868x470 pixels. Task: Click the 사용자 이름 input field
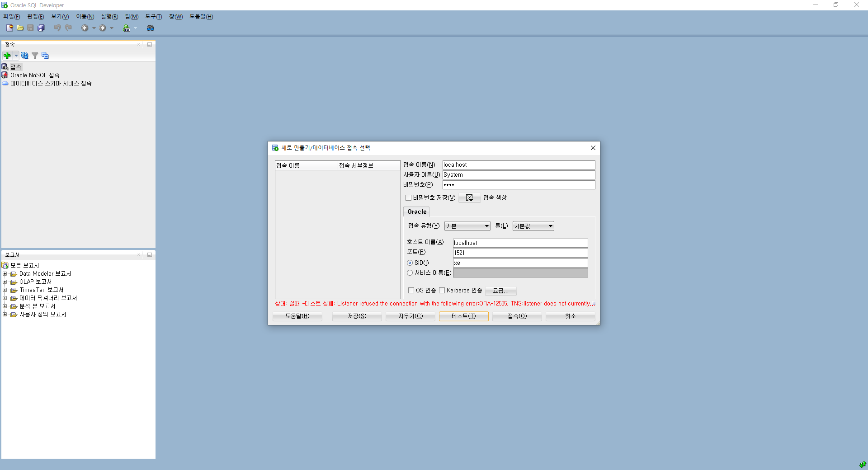(519, 175)
